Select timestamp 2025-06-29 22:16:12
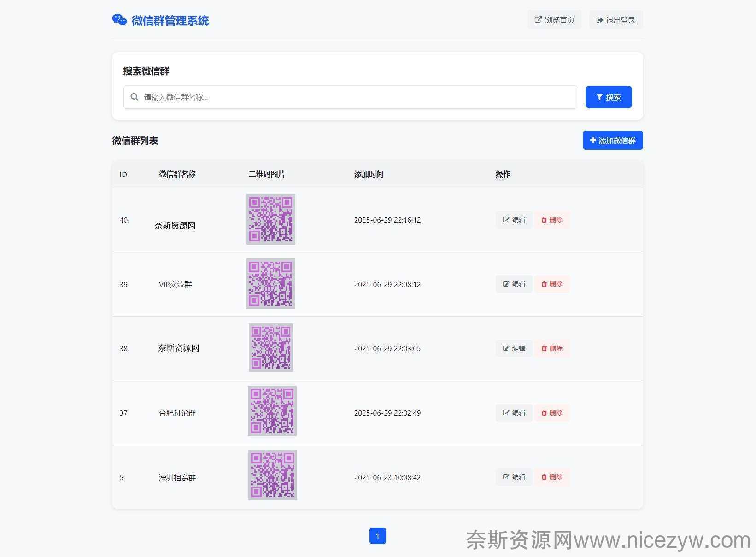The width and height of the screenshot is (756, 557). coord(387,220)
